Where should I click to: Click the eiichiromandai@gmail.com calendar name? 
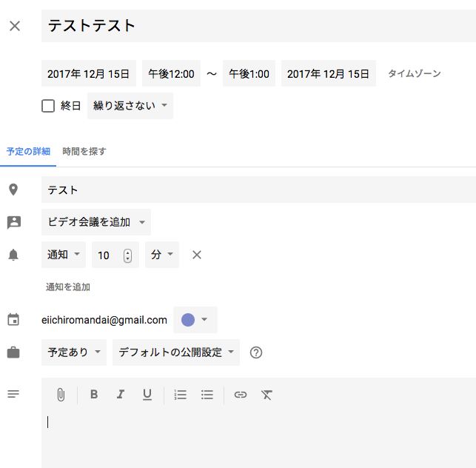[x=104, y=320]
